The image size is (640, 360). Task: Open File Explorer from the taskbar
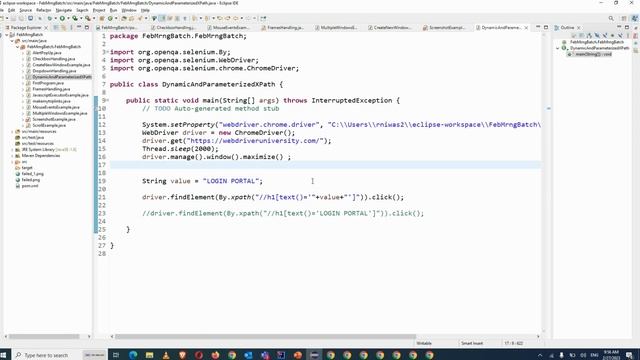point(149,356)
